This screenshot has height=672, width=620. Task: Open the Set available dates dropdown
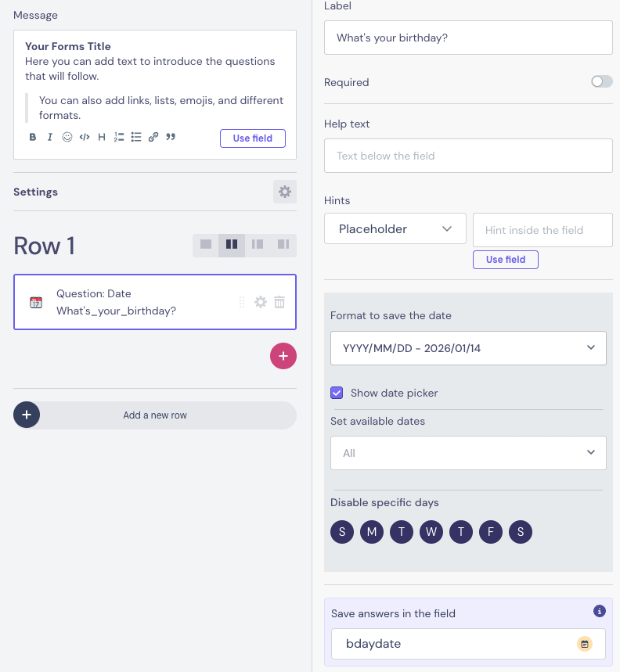pyautogui.click(x=468, y=453)
